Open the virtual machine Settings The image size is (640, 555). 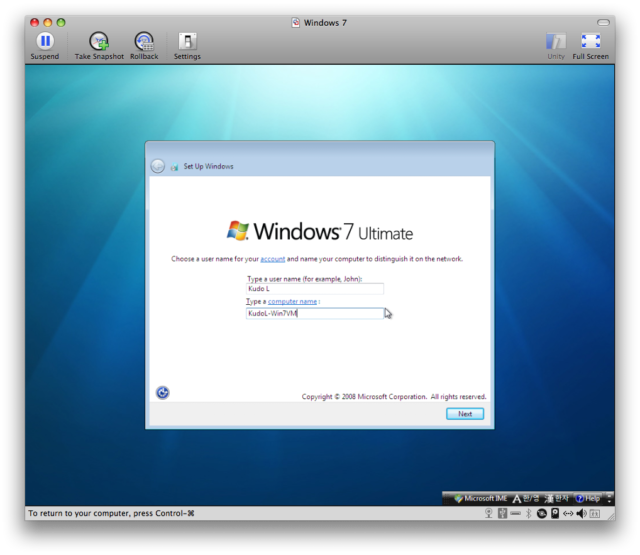pos(187,45)
